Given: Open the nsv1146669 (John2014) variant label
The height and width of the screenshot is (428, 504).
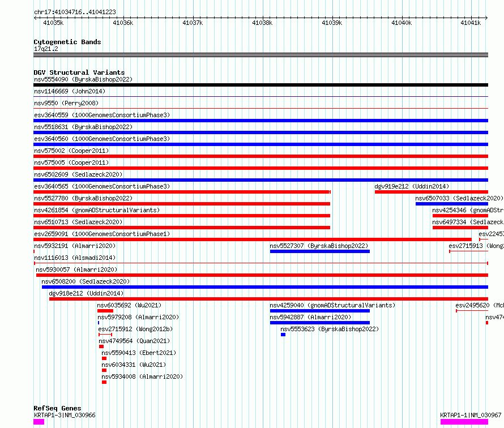Looking at the screenshot, I should [70, 91].
